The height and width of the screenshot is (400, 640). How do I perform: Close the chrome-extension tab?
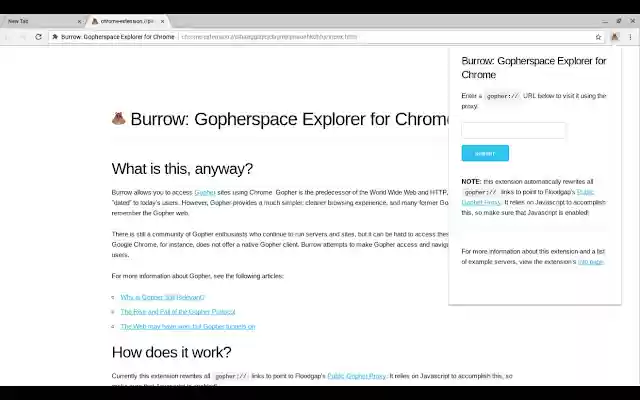coord(162,21)
